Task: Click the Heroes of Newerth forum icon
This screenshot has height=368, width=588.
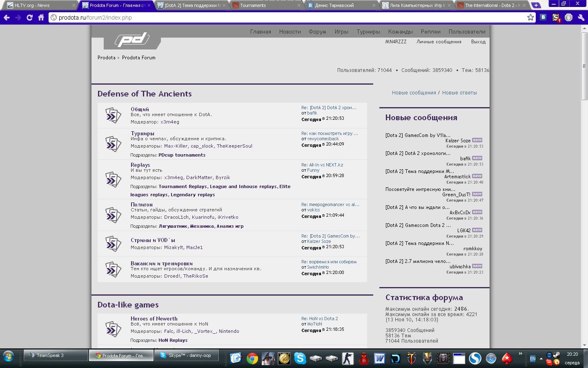Action: [x=113, y=329]
